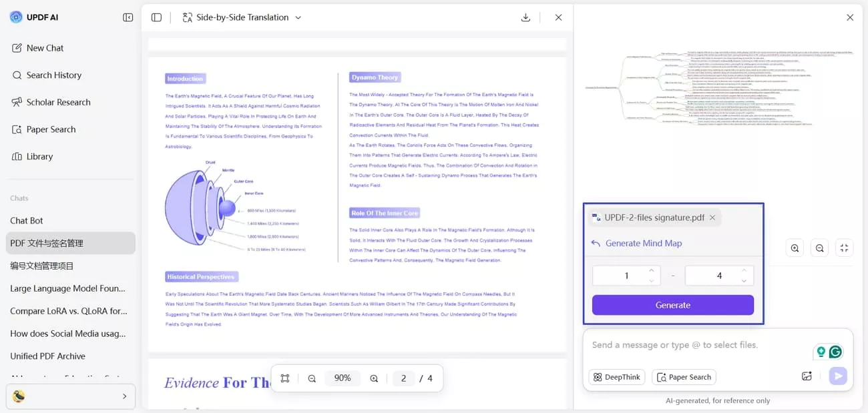Toggle the left document panel visibility
The width and height of the screenshot is (868, 413).
click(156, 17)
